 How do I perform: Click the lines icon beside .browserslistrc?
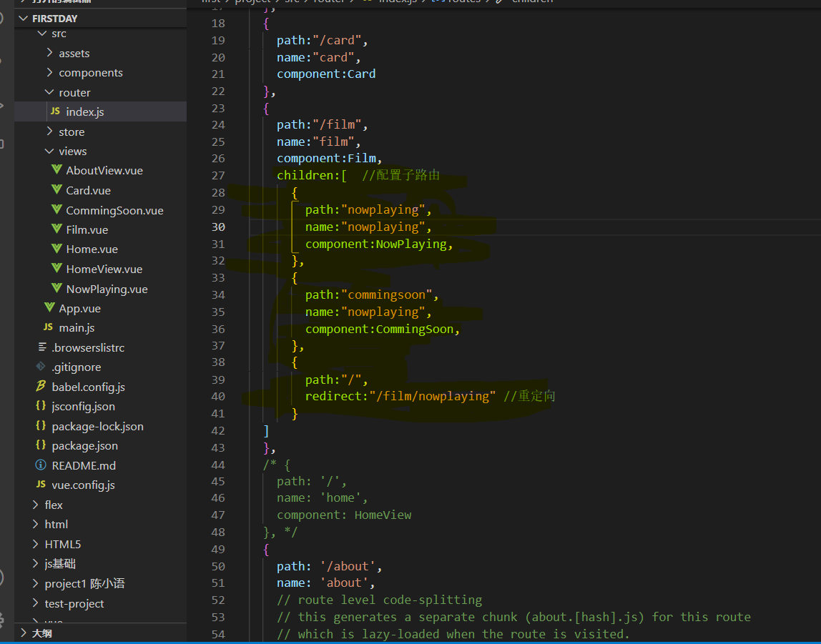pyautogui.click(x=42, y=347)
